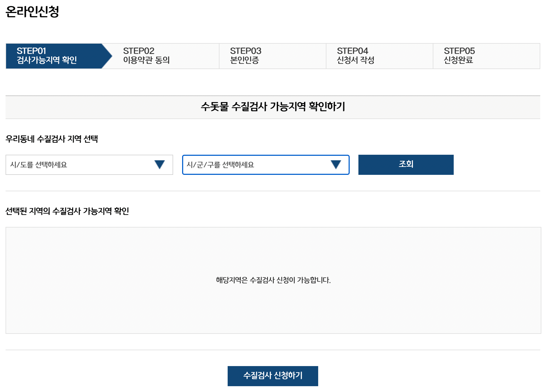Click the arrow on the 시/도 dropdown
Image resolution: width=549 pixels, height=392 pixels.
point(159,165)
